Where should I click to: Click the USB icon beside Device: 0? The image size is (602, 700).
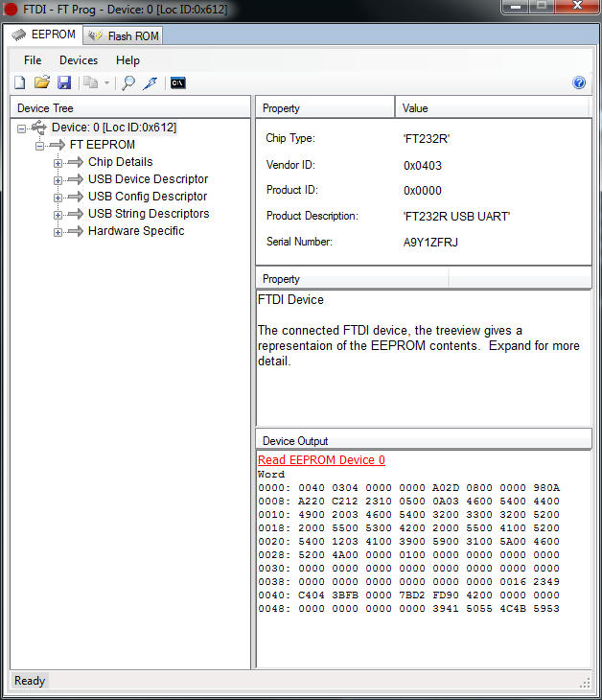[39, 128]
